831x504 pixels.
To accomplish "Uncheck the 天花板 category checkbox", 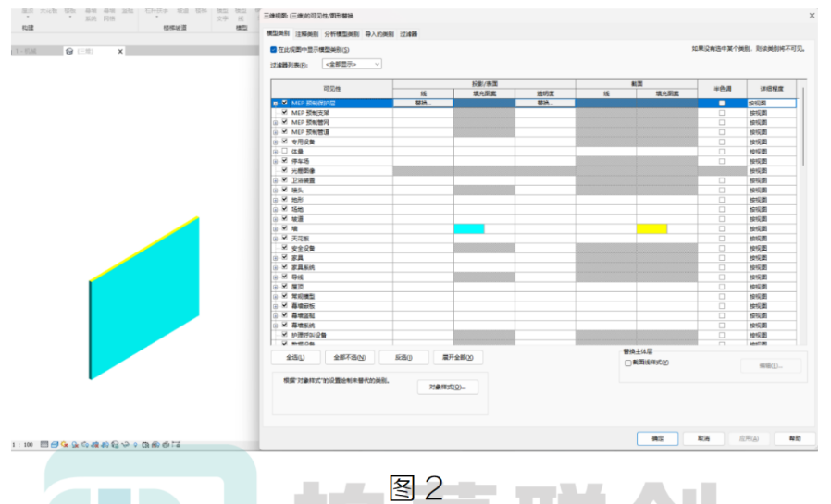I will coord(285,238).
